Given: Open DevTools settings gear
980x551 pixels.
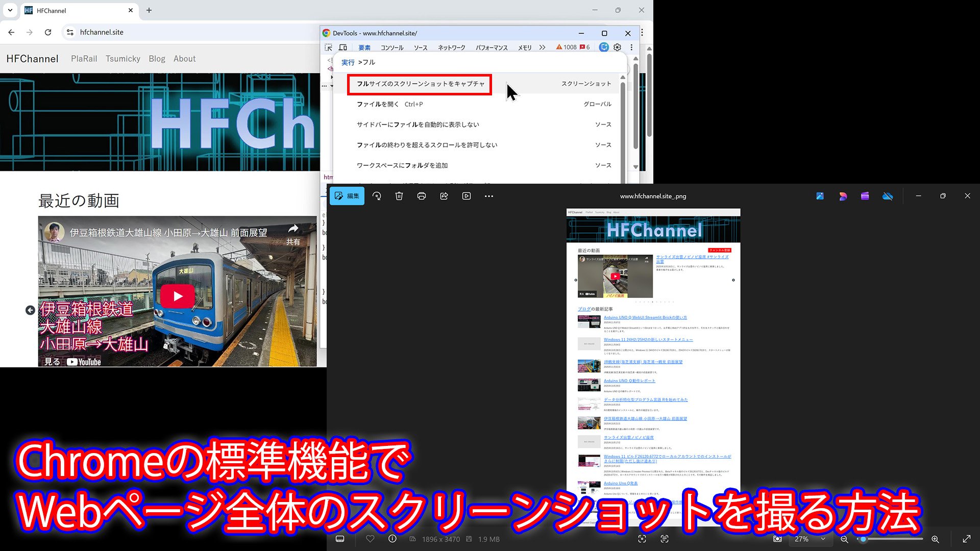Looking at the screenshot, I should point(617,47).
